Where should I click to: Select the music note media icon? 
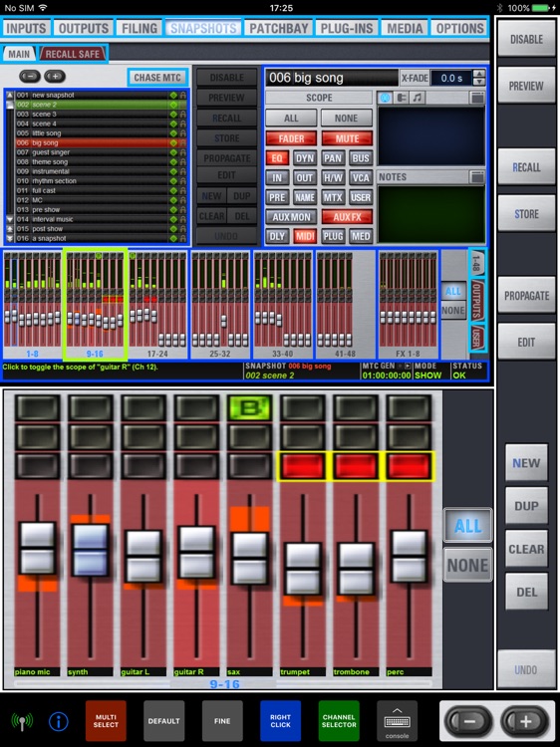point(418,98)
